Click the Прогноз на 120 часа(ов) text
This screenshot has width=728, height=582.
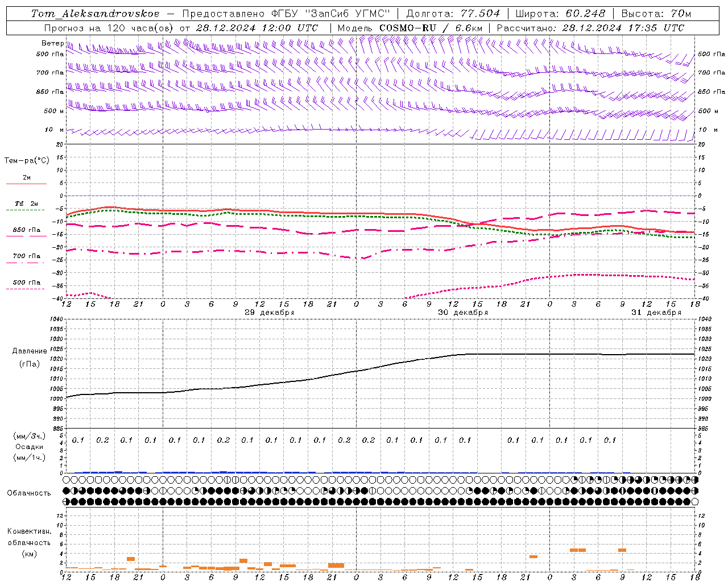pyautogui.click(x=109, y=28)
